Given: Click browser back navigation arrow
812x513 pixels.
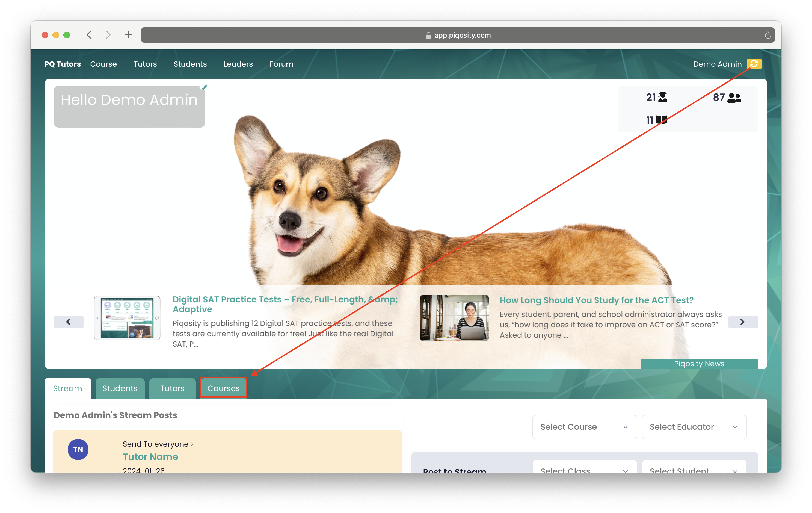Looking at the screenshot, I should coord(89,35).
